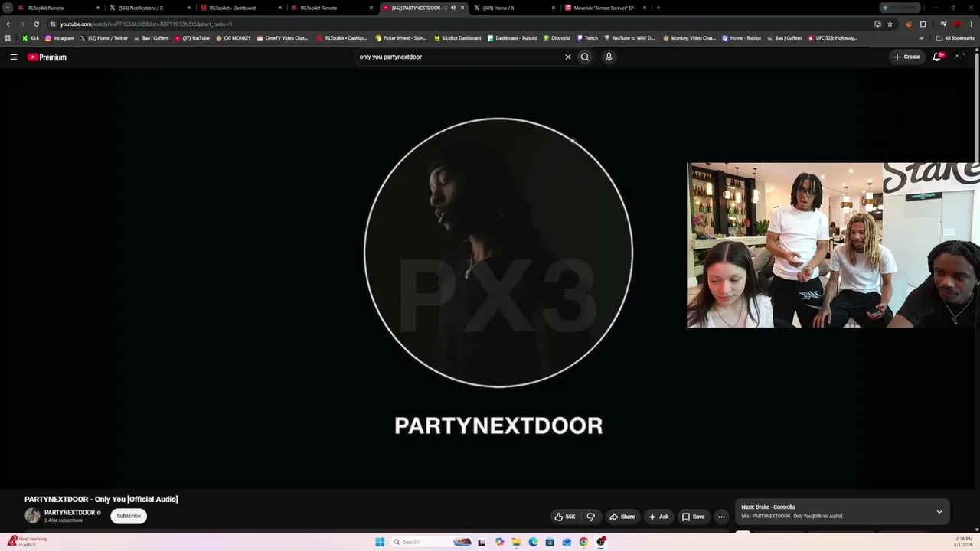Open YouTube notifications bell
The image size is (980, 551).
pyautogui.click(x=938, y=57)
